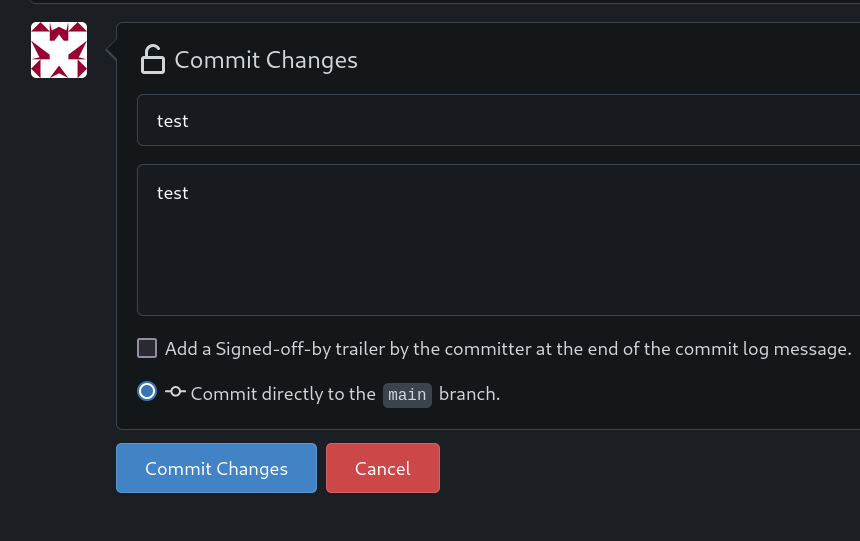
Task: Click the "Commit directly to the" label text
Action: pyautogui.click(x=283, y=394)
